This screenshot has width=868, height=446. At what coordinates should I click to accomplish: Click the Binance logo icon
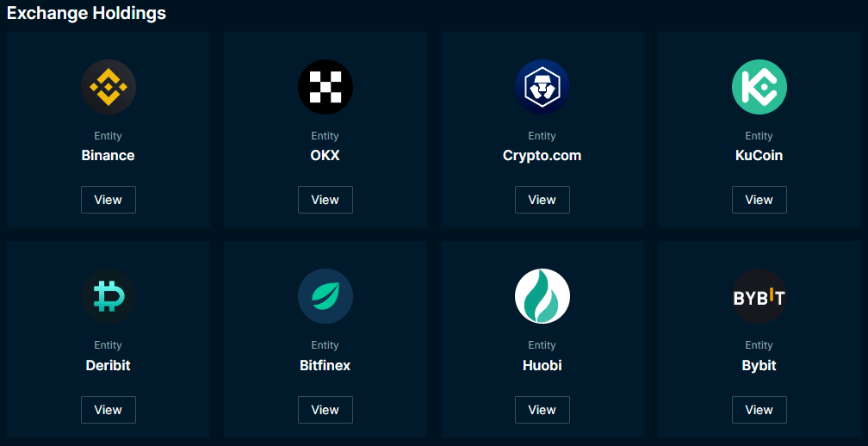click(x=108, y=87)
